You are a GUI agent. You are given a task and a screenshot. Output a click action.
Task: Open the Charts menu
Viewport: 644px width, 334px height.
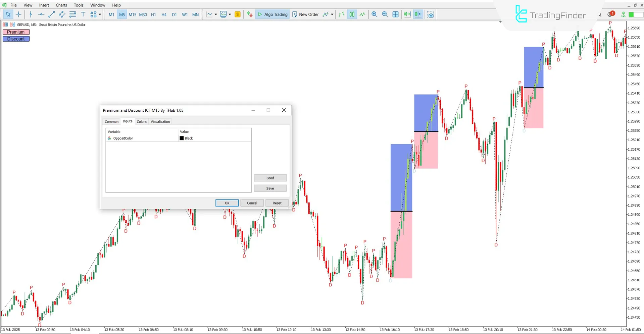[61, 5]
